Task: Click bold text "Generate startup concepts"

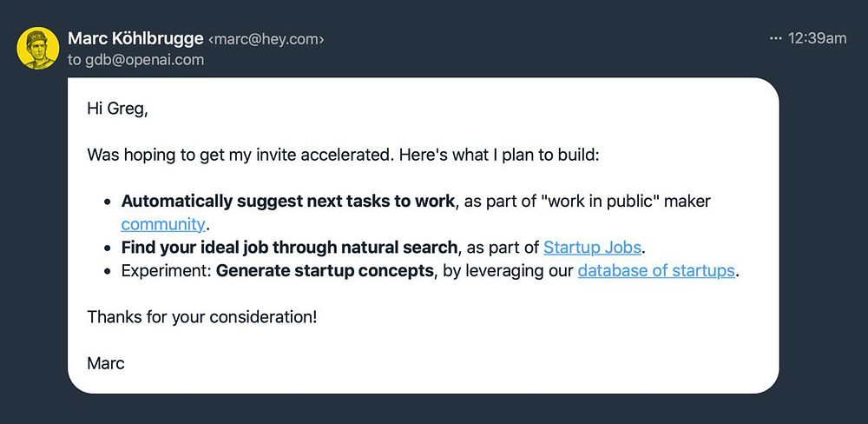Action: coord(325,270)
